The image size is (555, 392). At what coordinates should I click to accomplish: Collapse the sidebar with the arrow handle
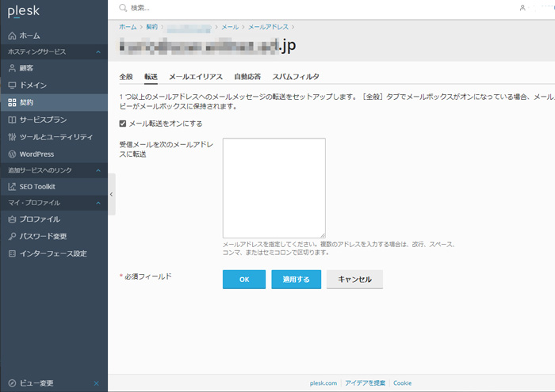pos(112,194)
